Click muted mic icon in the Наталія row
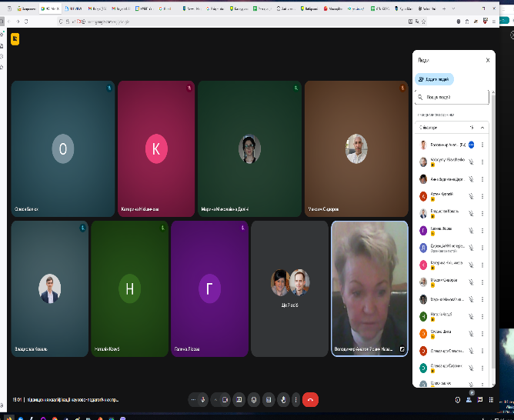This screenshot has width=514, height=420. (x=471, y=316)
